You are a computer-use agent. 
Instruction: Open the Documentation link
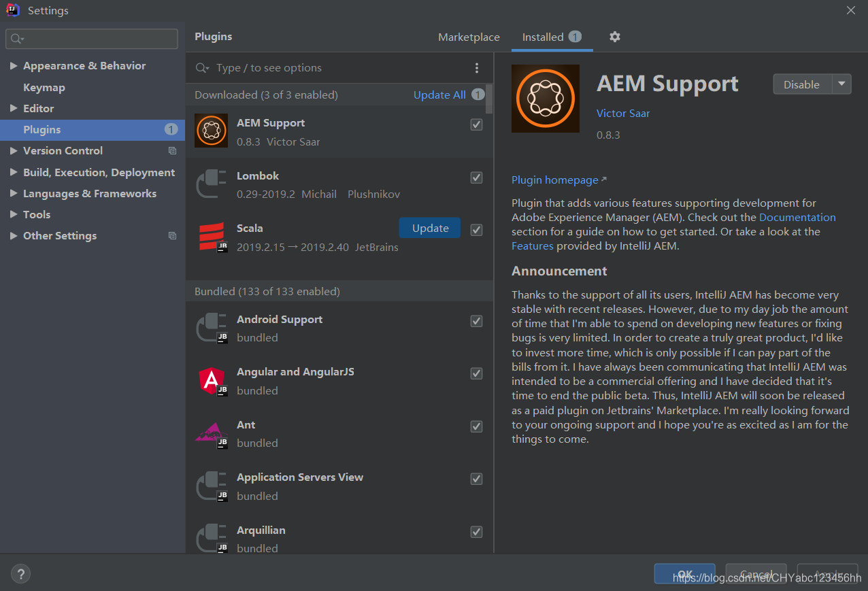(797, 218)
